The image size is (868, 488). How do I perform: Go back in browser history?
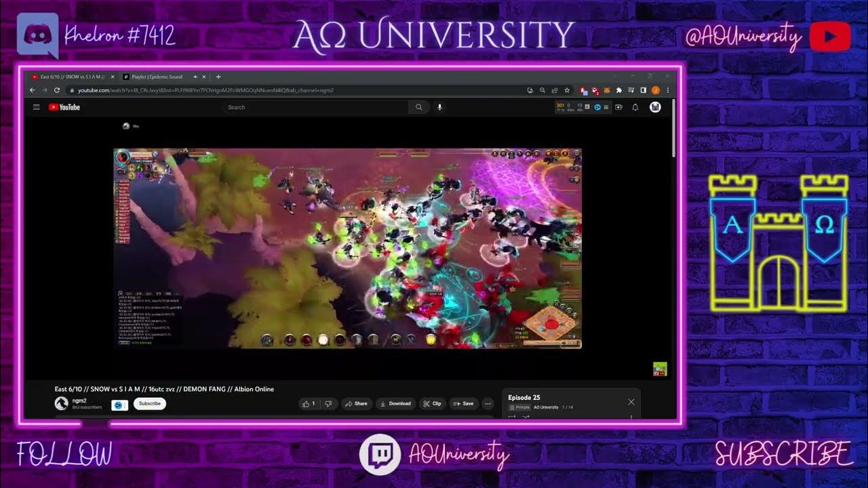[x=32, y=90]
